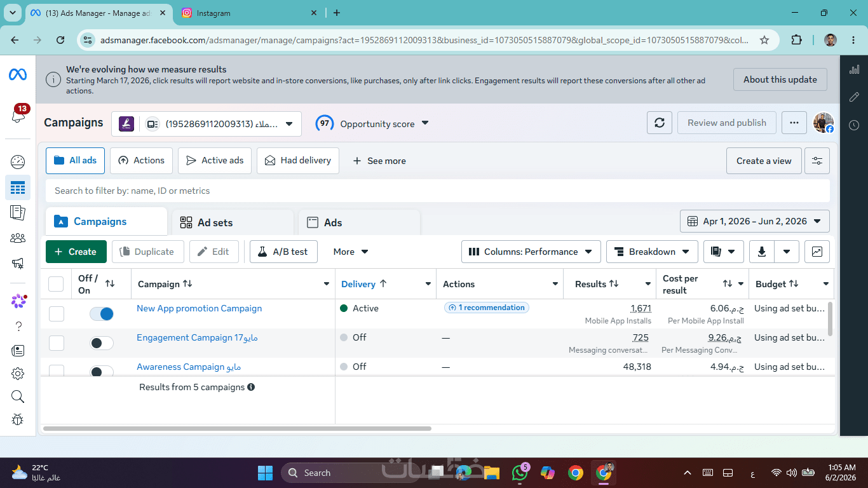Screen dimensions: 868x488
Task: Open History clock icon in right rail
Action: tap(854, 125)
